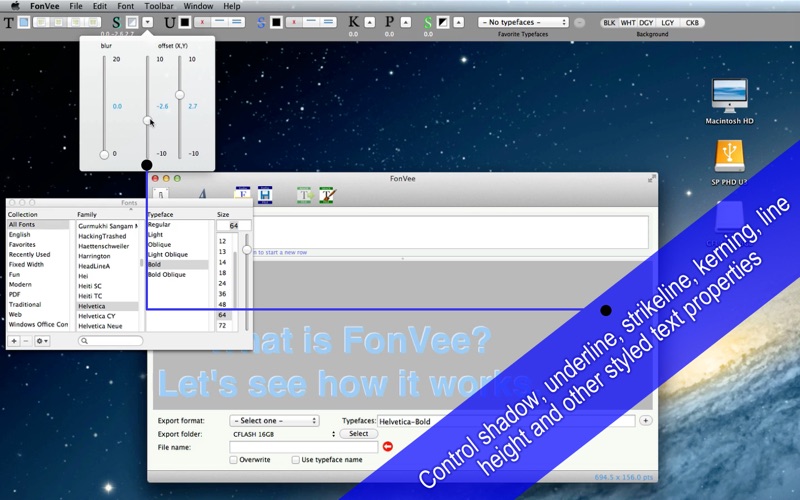The width and height of the screenshot is (800, 500).
Task: Set background to DGY
Action: pos(646,22)
